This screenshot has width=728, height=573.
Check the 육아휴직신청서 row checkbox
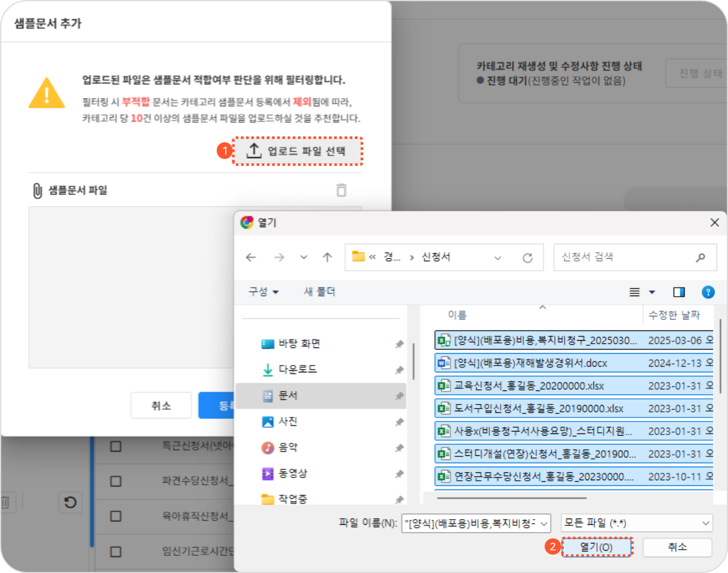(x=116, y=516)
